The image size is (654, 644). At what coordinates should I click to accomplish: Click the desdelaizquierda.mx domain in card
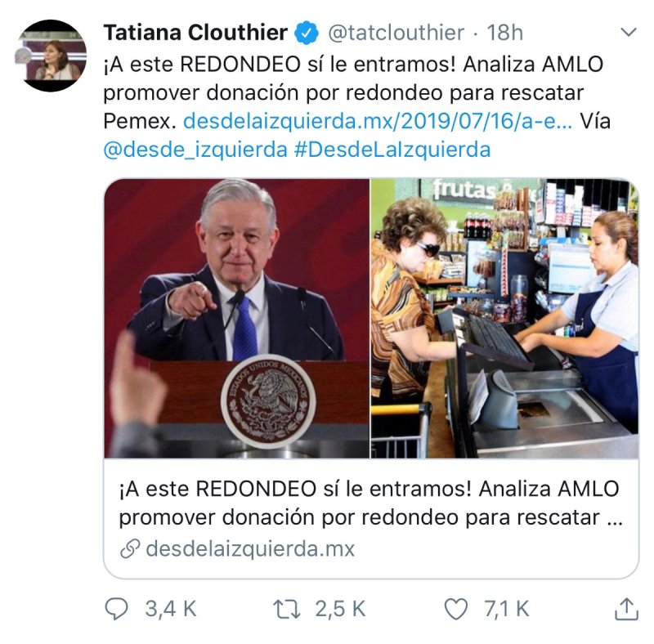pyautogui.click(x=250, y=549)
